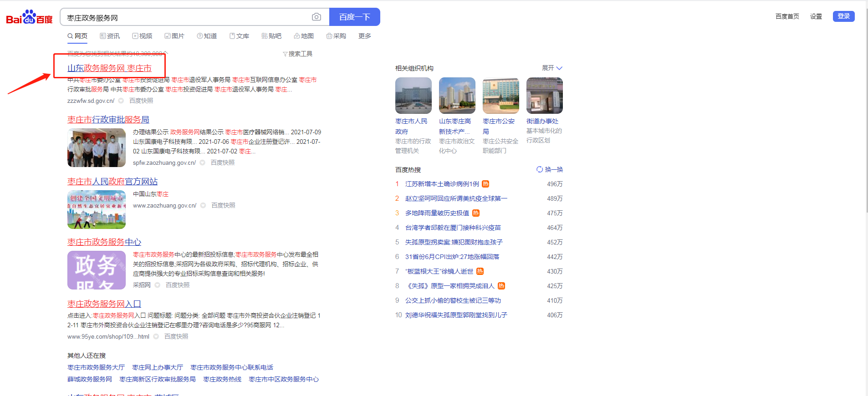Click the verification icon beside www.zaozhuang.gov.cn
Screen dimensions: 868x396
203,205
